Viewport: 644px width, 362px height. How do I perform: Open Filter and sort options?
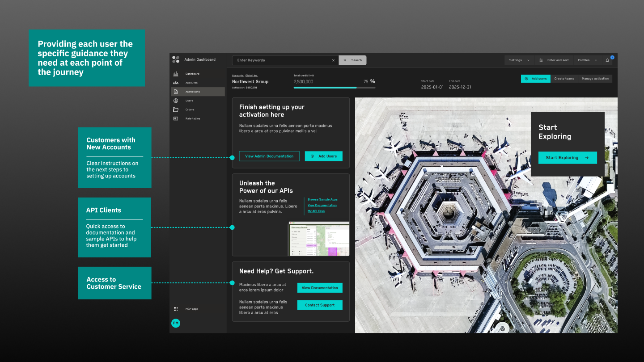tap(554, 60)
